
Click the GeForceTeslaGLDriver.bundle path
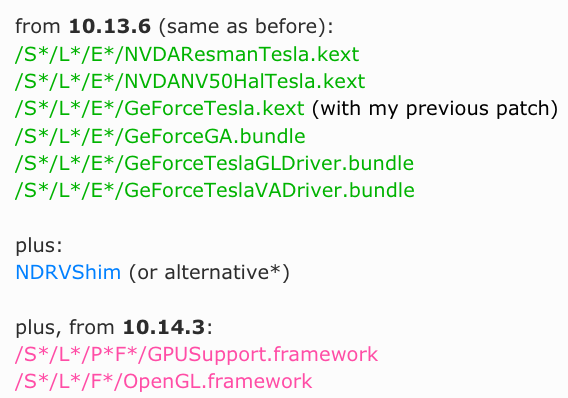[x=214, y=164]
